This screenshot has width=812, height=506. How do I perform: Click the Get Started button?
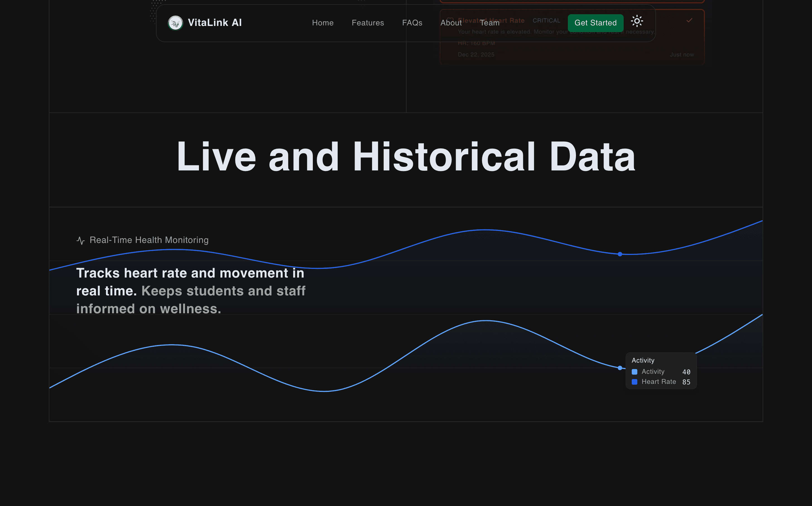[595, 23]
